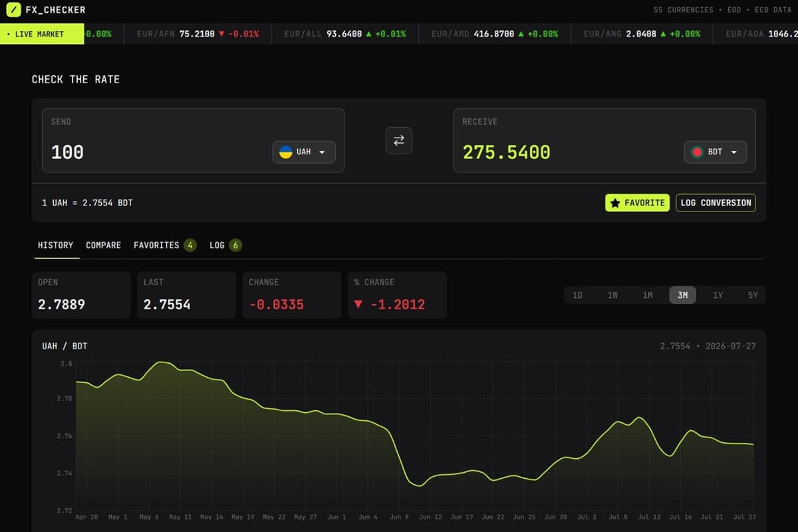Open the Log tab
The image size is (798, 532).
pyautogui.click(x=225, y=245)
